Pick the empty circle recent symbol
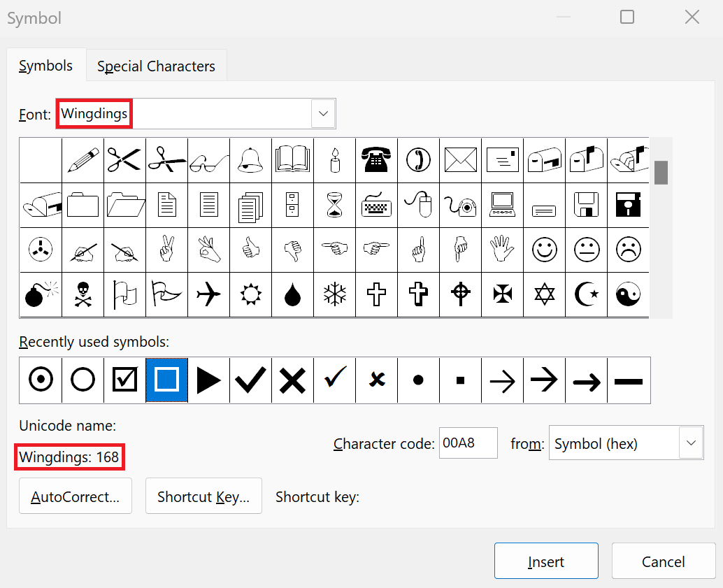Screen dimensions: 723x588 (x=83, y=380)
